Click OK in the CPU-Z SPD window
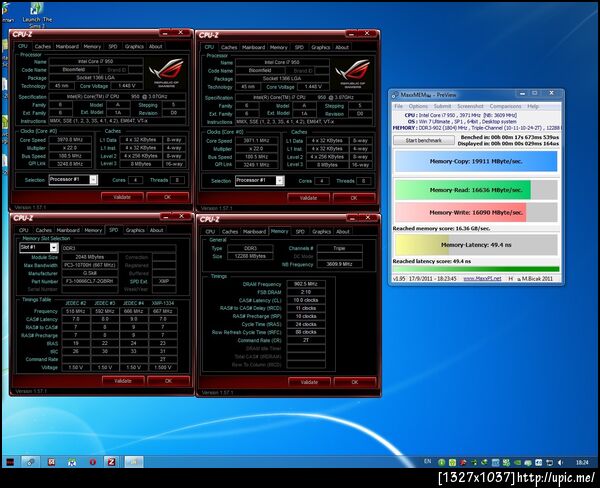This screenshot has height=488, width=600. [168, 381]
